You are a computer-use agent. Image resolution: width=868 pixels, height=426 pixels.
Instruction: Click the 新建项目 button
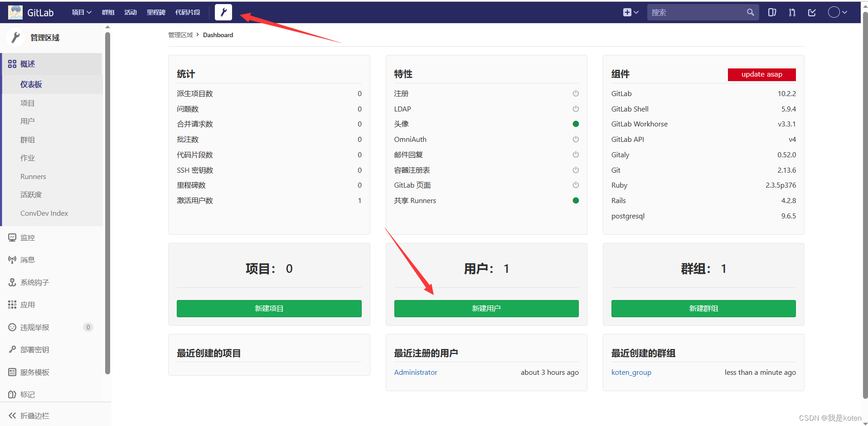coord(269,309)
